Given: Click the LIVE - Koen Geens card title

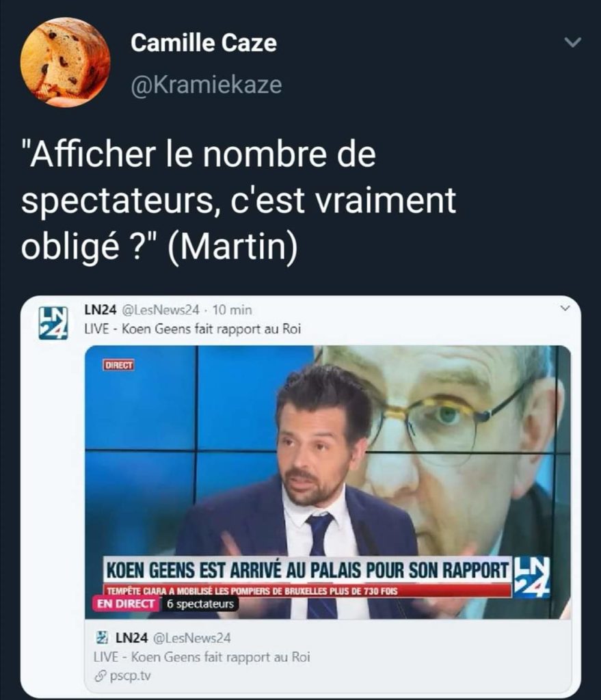Looking at the screenshot, I should tap(202, 657).
